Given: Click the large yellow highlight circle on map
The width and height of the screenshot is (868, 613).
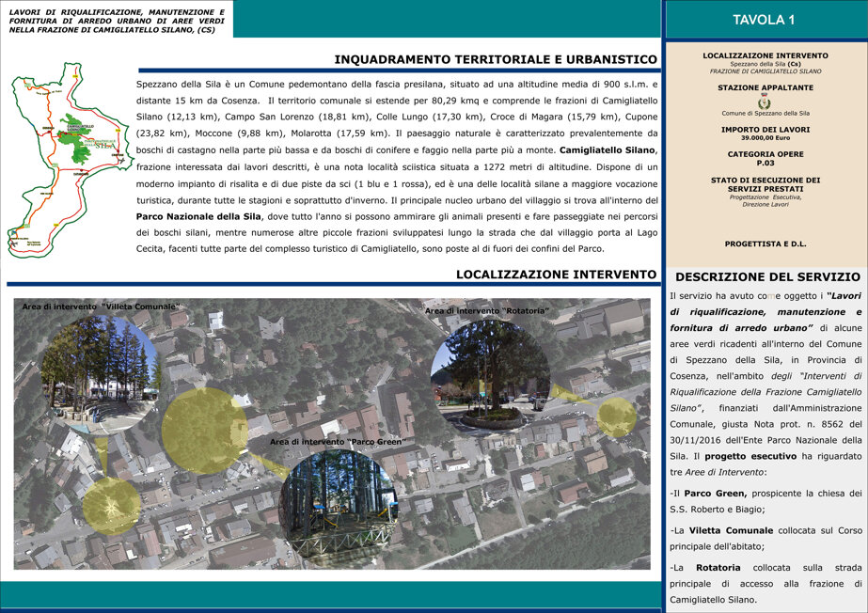Looking at the screenshot, I should click(204, 431).
